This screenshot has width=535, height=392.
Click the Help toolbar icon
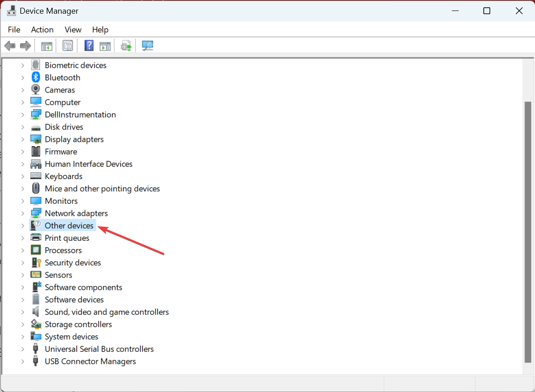point(89,46)
